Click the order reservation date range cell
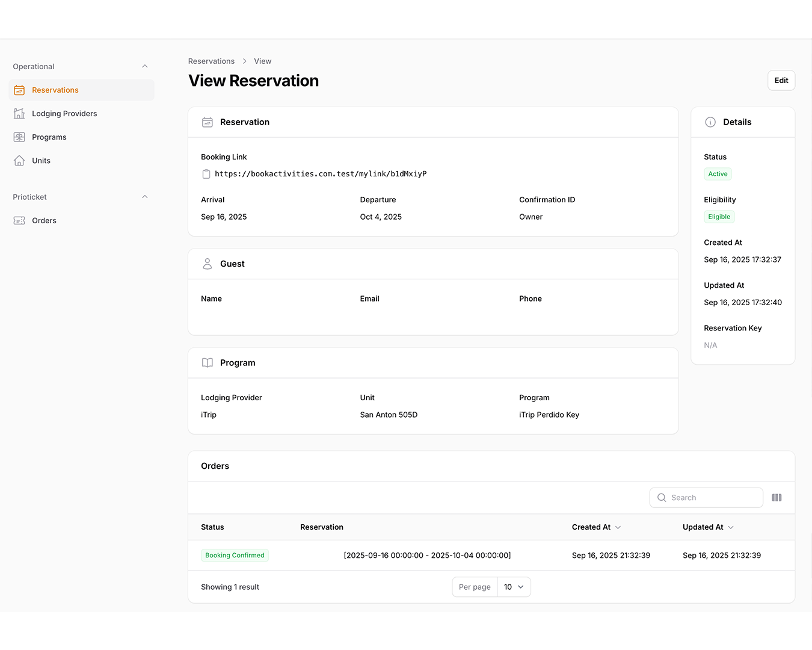812x650 pixels. [x=427, y=556]
